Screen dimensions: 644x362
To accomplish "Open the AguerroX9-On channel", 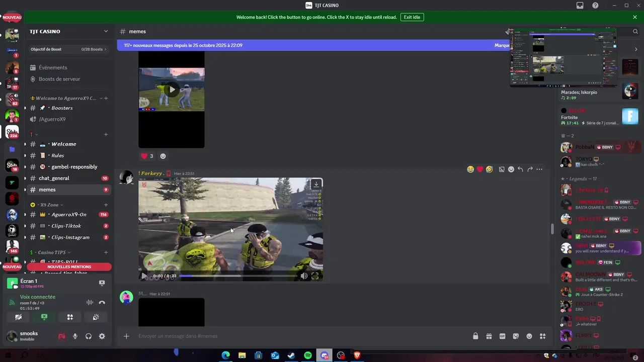I will click(x=68, y=215).
